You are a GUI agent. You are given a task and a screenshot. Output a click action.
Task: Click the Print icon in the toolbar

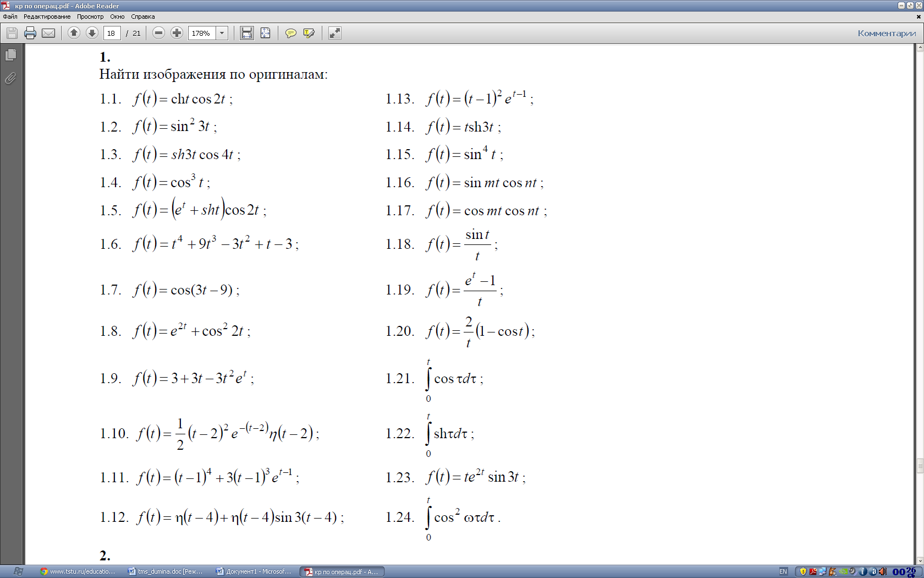pyautogui.click(x=30, y=33)
